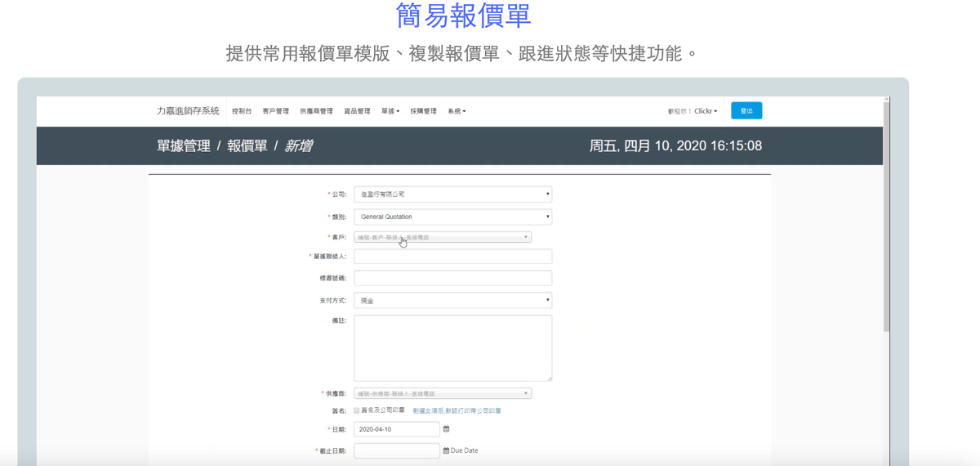
Task: Click the blue 登出 logout button
Action: tap(746, 110)
